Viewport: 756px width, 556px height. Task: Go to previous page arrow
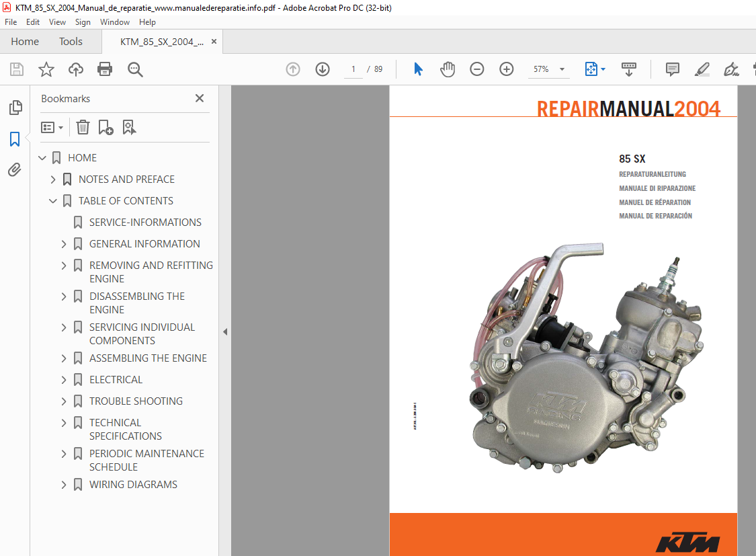[x=293, y=69]
